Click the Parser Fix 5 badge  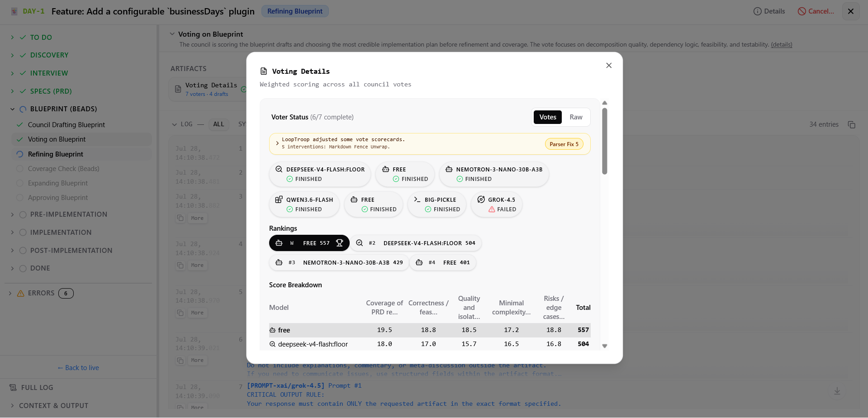pos(564,144)
